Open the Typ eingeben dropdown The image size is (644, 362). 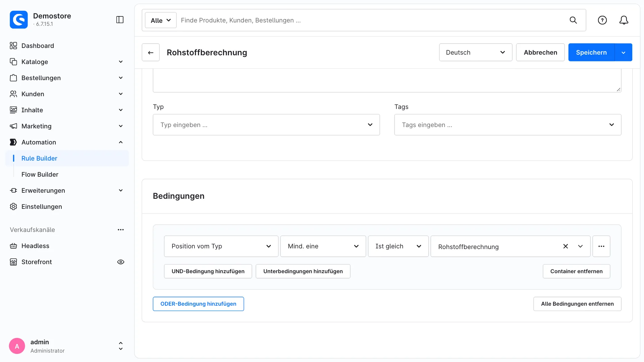(266, 125)
